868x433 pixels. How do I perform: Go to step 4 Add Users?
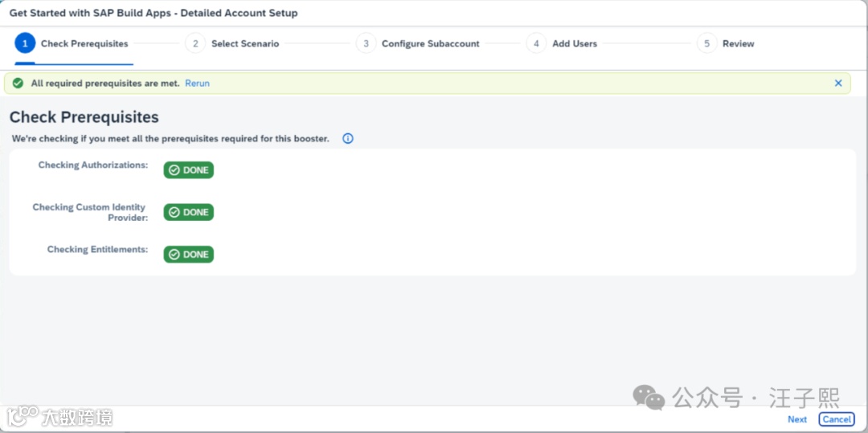click(561, 43)
